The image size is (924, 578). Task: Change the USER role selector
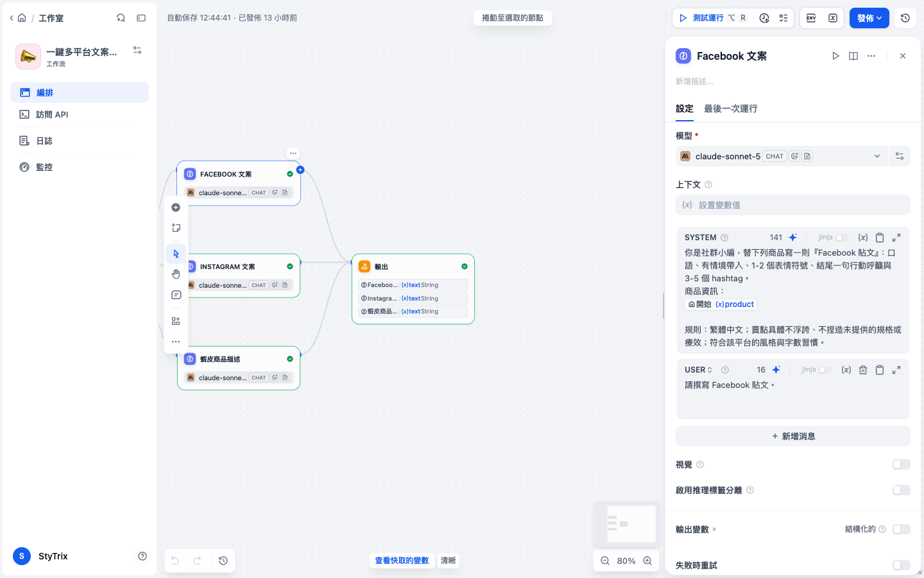698,370
